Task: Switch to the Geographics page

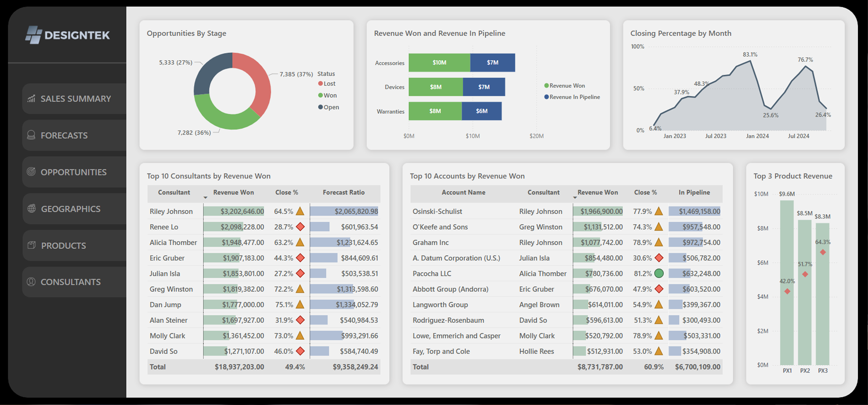Action: tap(70, 209)
